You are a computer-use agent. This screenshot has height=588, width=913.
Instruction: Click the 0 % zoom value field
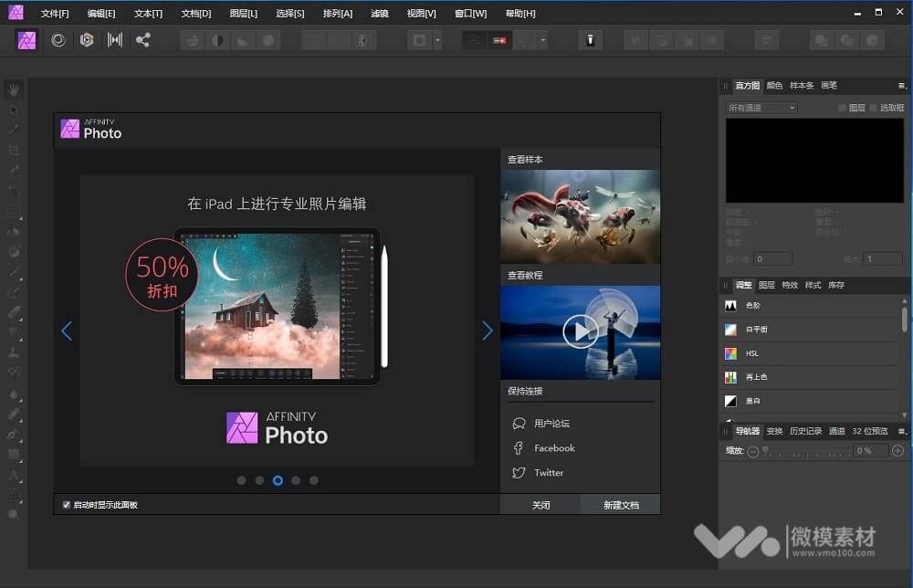tap(870, 451)
